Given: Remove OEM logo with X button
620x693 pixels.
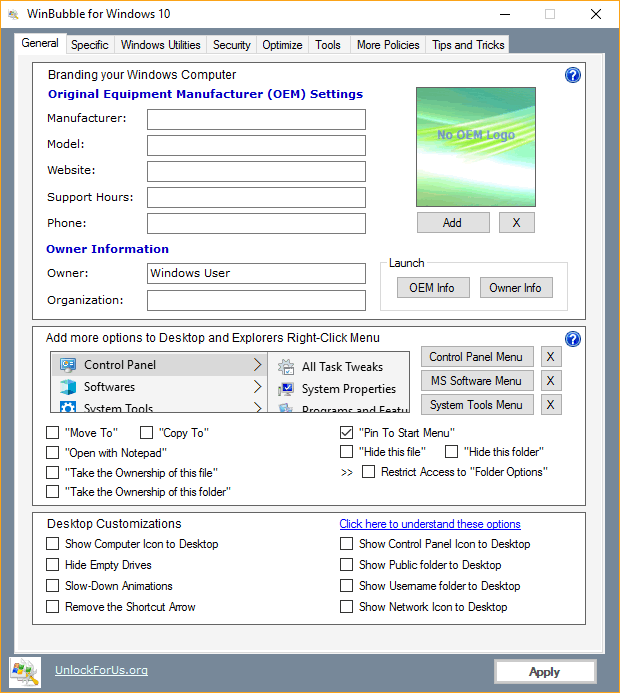Looking at the screenshot, I should (x=517, y=222).
